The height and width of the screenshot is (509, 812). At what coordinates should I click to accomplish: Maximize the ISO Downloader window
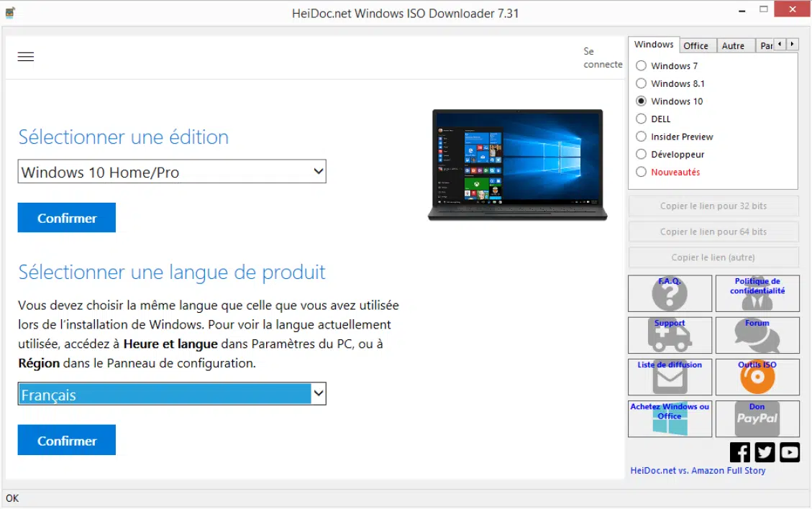click(763, 9)
